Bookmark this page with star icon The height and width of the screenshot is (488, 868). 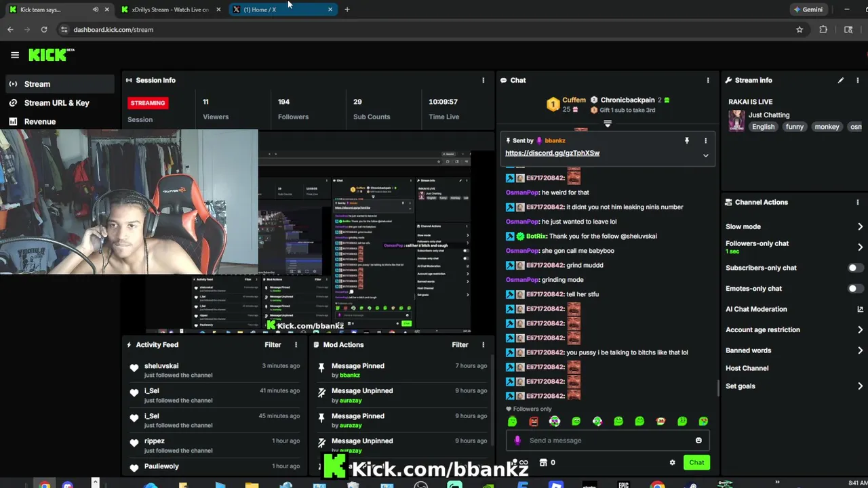800,29
